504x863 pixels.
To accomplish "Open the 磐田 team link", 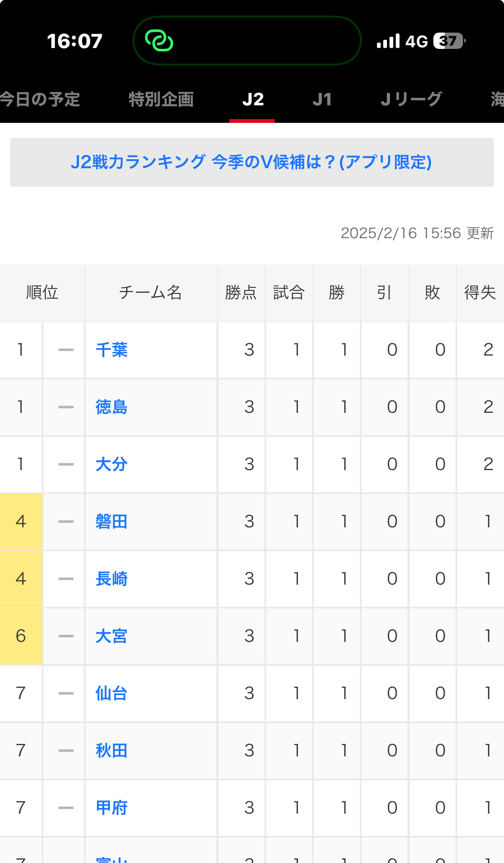I will click(112, 522).
